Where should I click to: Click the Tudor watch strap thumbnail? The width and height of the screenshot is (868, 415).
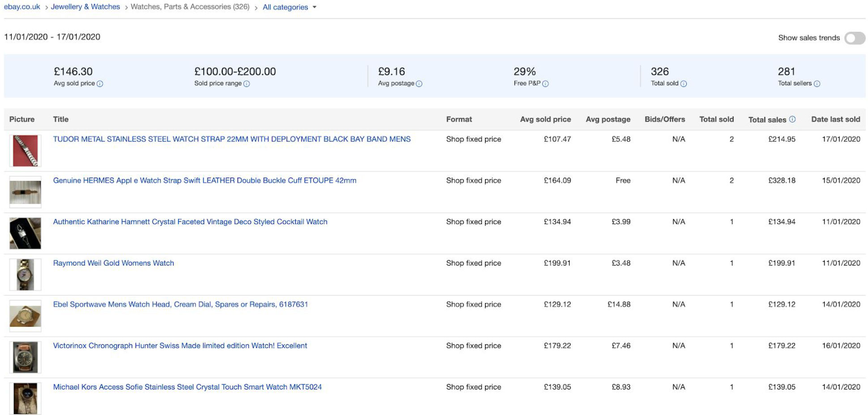pos(26,151)
